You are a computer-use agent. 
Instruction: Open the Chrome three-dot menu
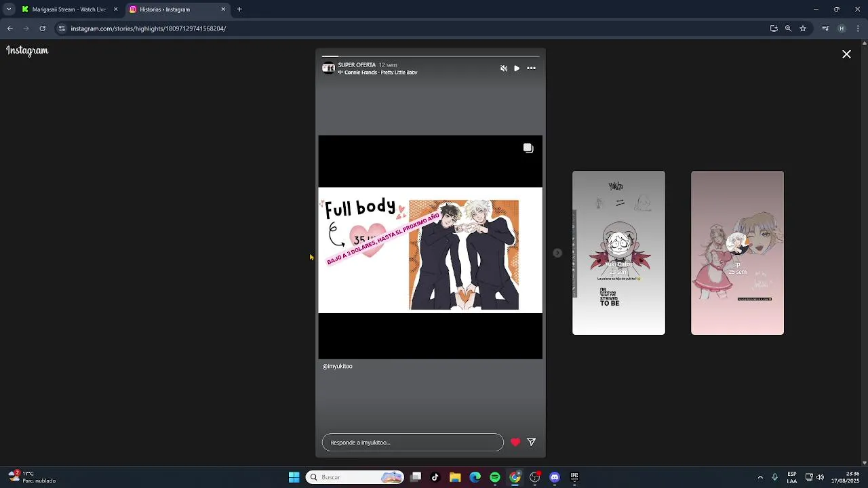858,28
